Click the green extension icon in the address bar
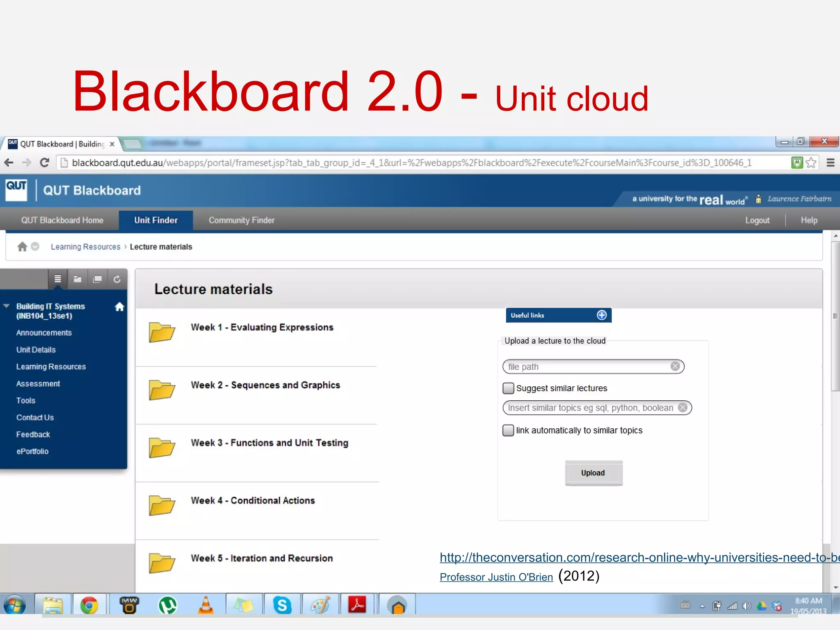Viewport: 840px width, 630px height. (x=797, y=163)
